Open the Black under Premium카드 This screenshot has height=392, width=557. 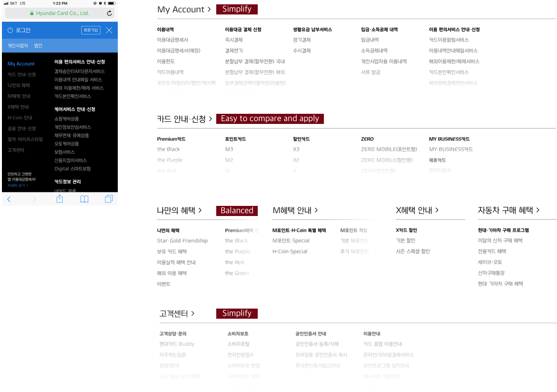[168, 149]
